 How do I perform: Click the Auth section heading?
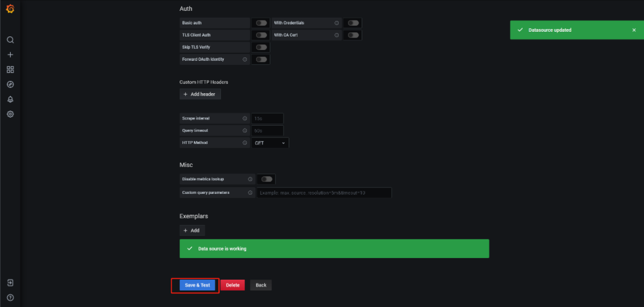click(x=186, y=9)
